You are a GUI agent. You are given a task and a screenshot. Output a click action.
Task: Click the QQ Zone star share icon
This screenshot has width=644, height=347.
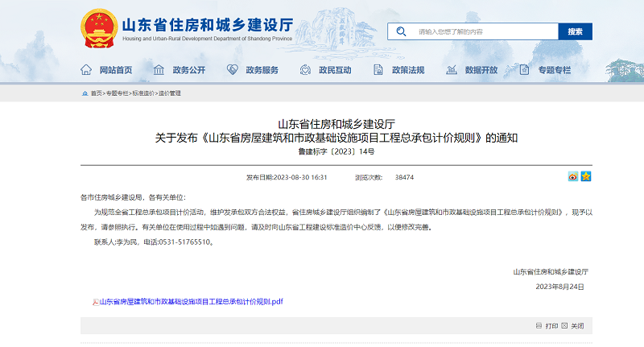point(586,176)
